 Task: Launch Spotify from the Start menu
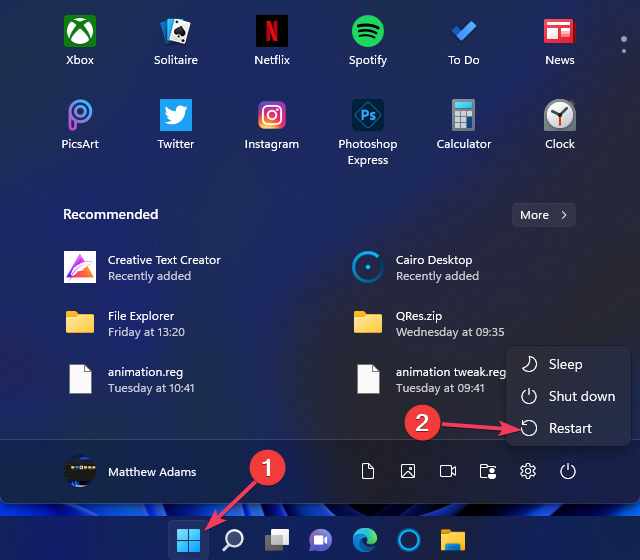tap(368, 40)
